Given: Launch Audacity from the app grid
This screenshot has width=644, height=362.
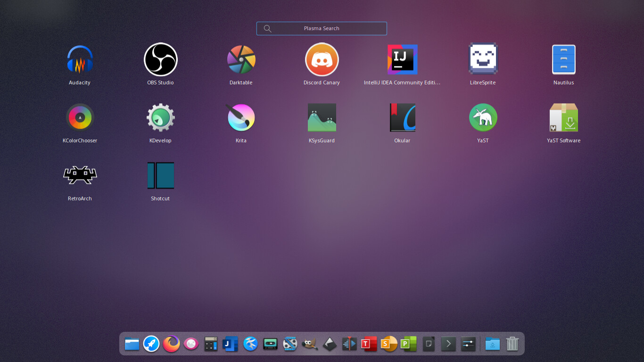Looking at the screenshot, I should click(x=80, y=60).
